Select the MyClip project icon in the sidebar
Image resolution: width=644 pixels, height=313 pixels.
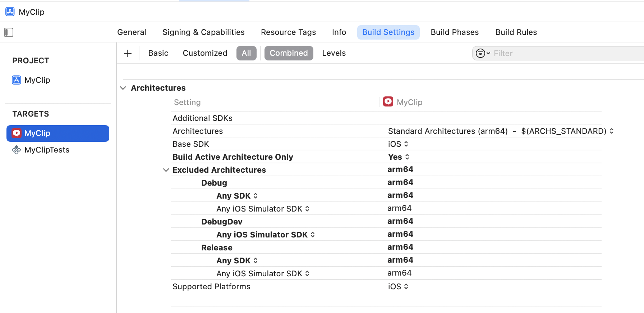click(17, 80)
